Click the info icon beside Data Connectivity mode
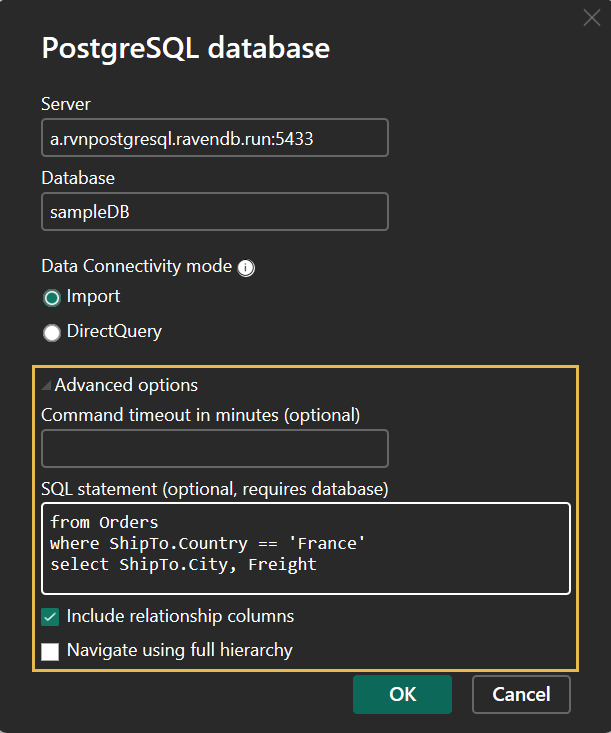This screenshot has width=611, height=733. [246, 268]
